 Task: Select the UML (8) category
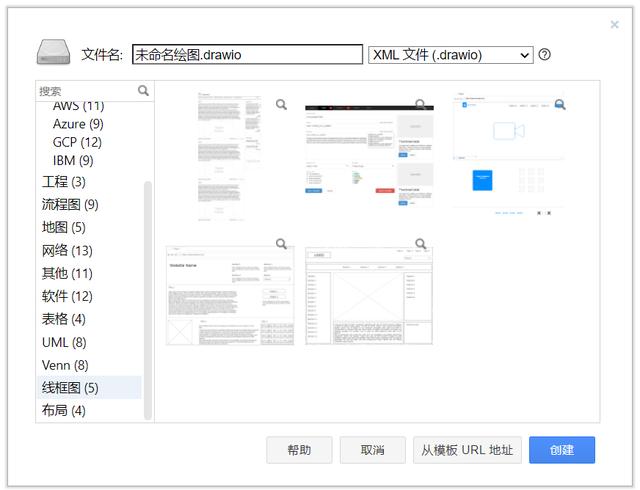(x=64, y=342)
